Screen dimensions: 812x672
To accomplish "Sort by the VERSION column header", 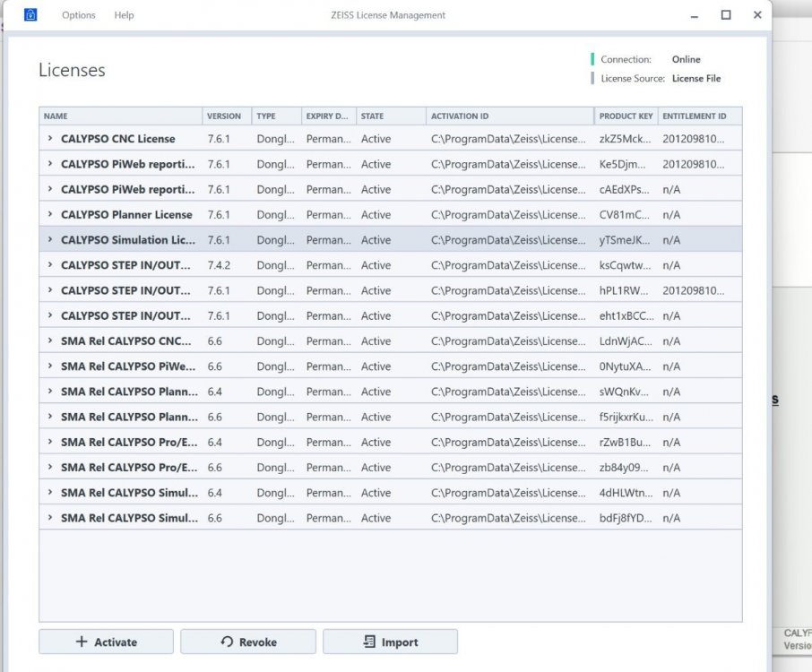I will pos(224,116).
